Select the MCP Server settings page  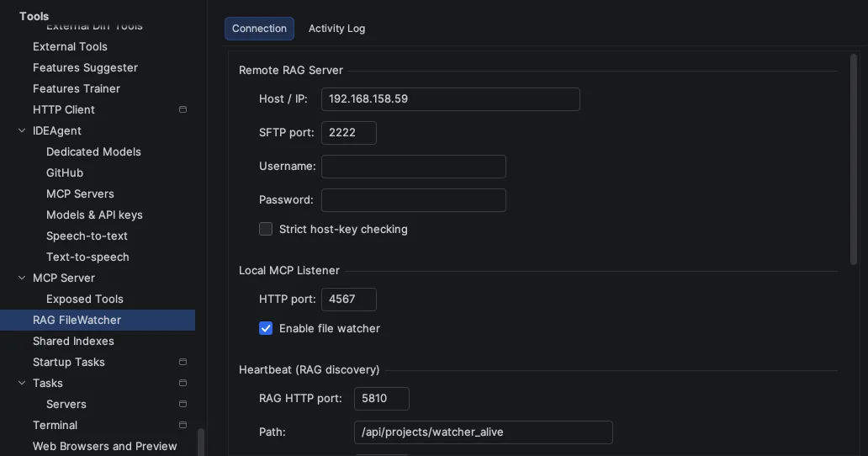coord(64,278)
